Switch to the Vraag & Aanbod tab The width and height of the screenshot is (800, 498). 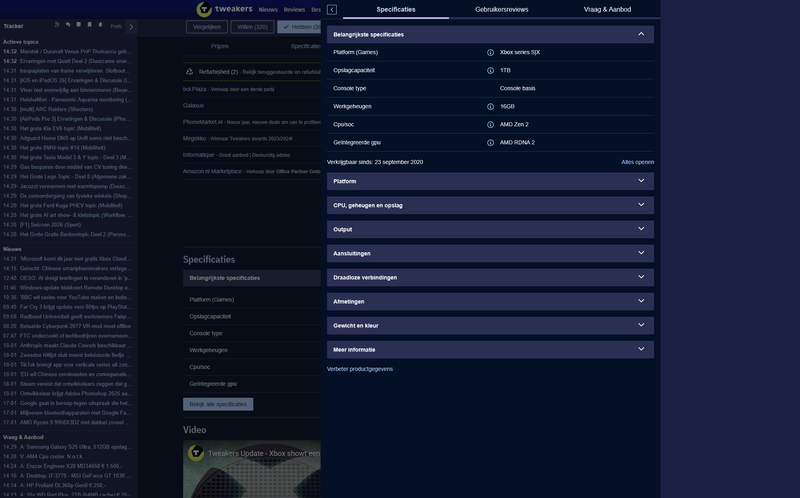[607, 9]
